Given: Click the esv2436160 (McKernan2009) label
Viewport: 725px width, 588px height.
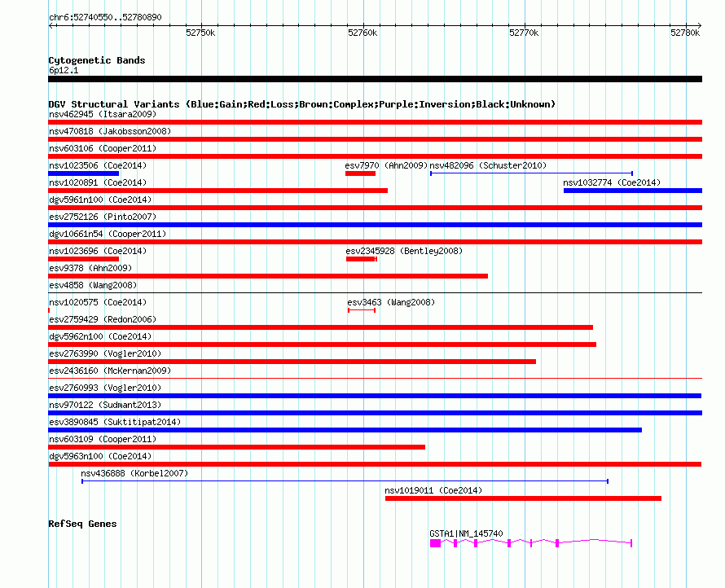Looking at the screenshot, I should [110, 371].
